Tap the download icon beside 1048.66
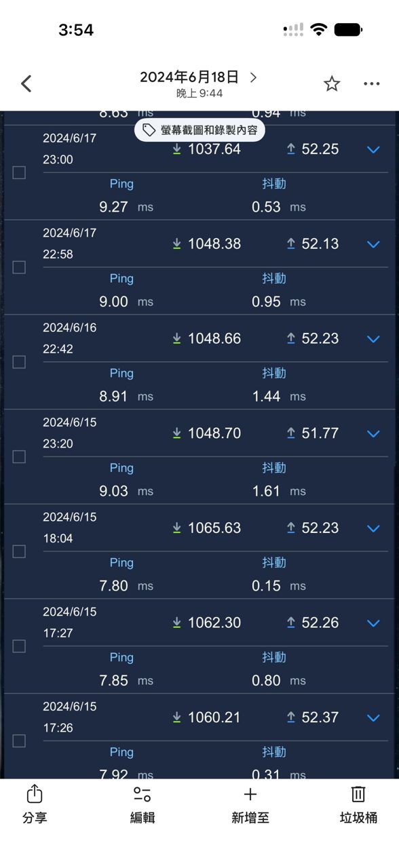 tap(176, 338)
